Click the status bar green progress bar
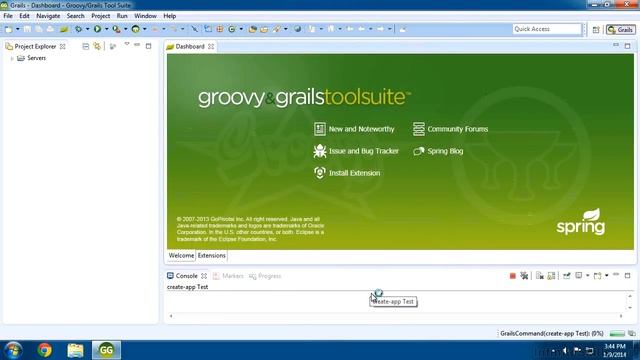The image size is (640, 360). pos(617,333)
